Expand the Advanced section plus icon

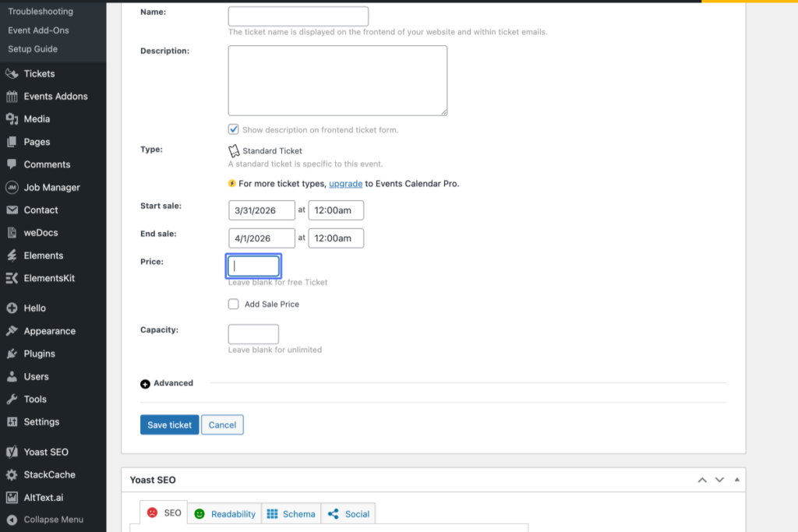[x=145, y=384]
